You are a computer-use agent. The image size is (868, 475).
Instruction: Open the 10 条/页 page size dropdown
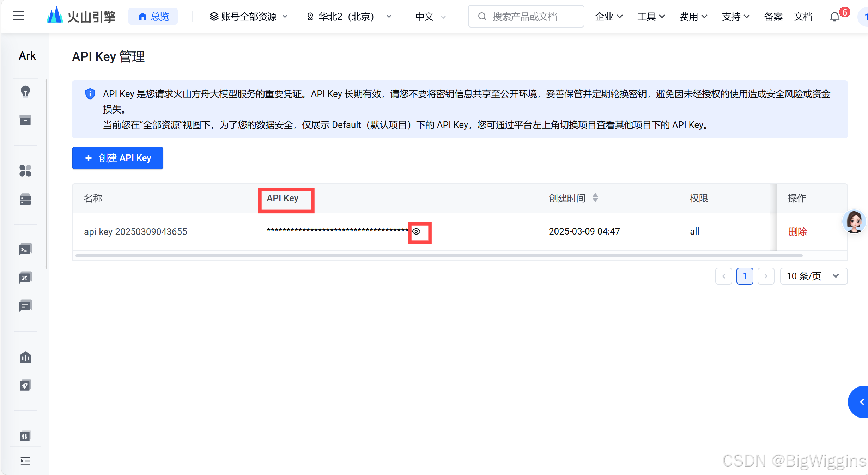click(x=813, y=276)
